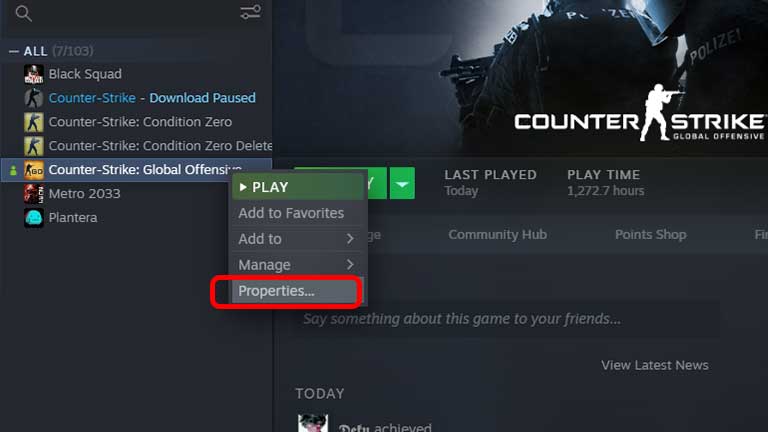Select the Black Squad game icon
The width and height of the screenshot is (768, 432).
point(34,74)
